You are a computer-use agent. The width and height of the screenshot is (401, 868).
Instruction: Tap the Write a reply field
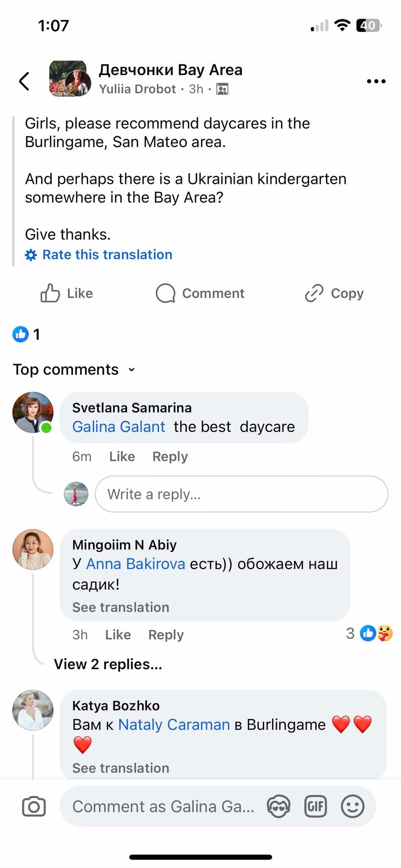pyautogui.click(x=241, y=494)
